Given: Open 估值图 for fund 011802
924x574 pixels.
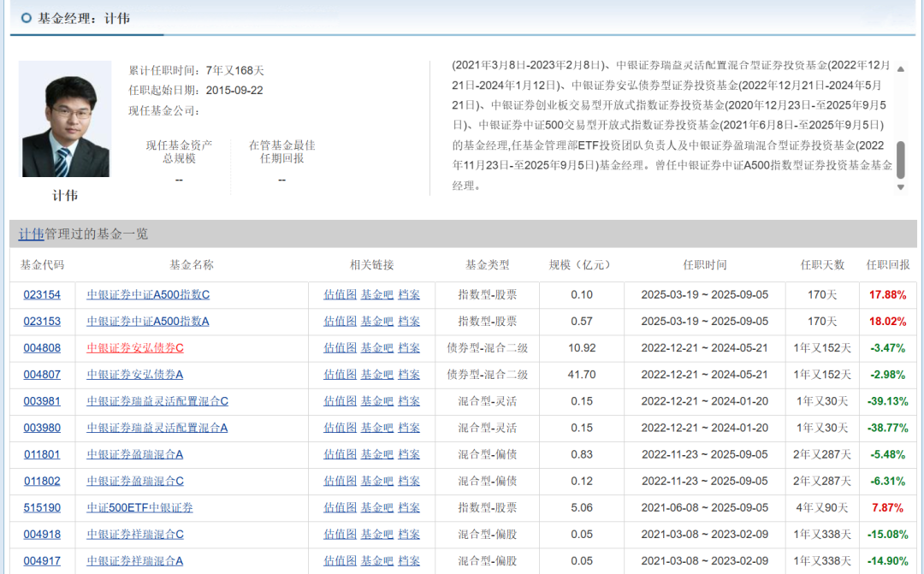Looking at the screenshot, I should [340, 481].
